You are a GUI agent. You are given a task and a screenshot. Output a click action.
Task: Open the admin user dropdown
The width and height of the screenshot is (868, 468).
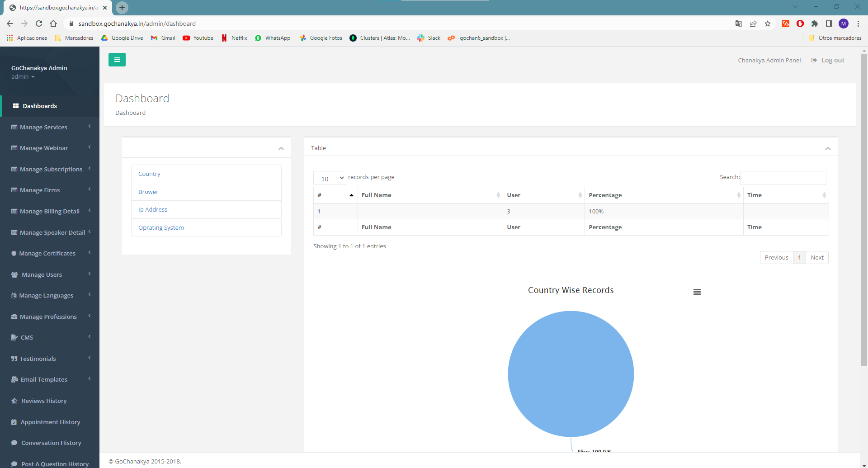23,77
